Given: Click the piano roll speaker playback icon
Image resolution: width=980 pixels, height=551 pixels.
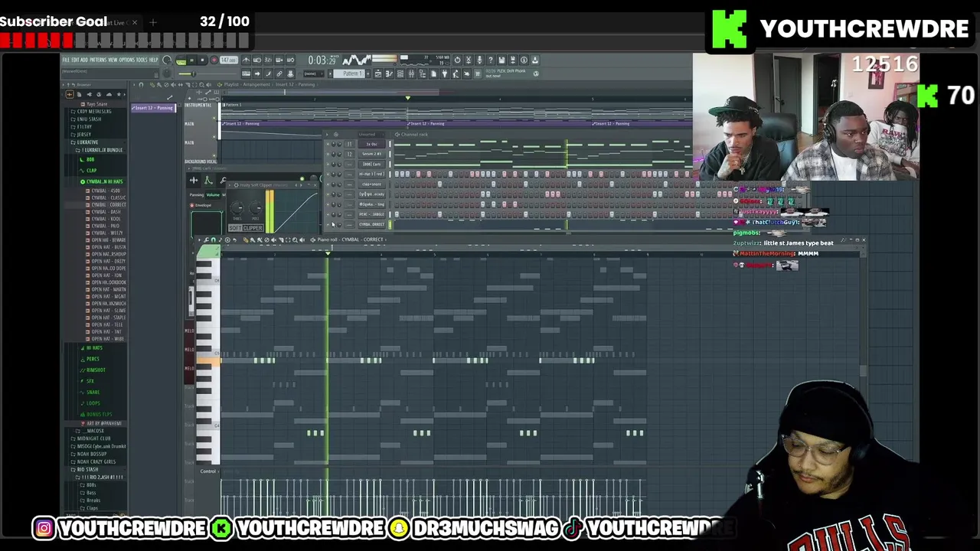Looking at the screenshot, I should (302, 240).
